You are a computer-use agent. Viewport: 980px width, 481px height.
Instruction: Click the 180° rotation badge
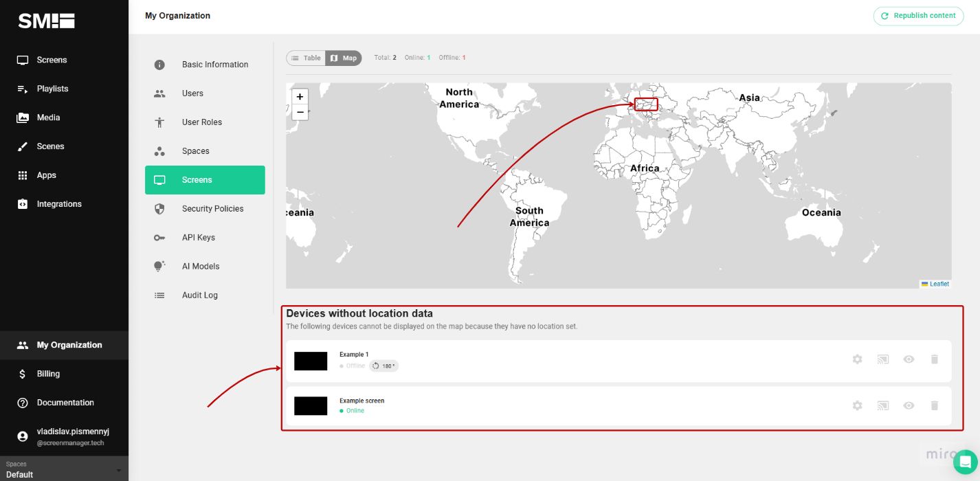[x=384, y=366]
